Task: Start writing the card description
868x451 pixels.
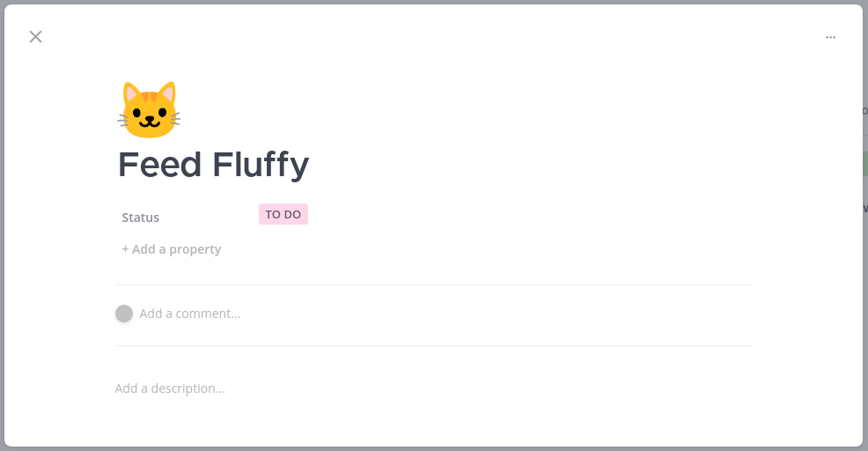Action: click(170, 388)
